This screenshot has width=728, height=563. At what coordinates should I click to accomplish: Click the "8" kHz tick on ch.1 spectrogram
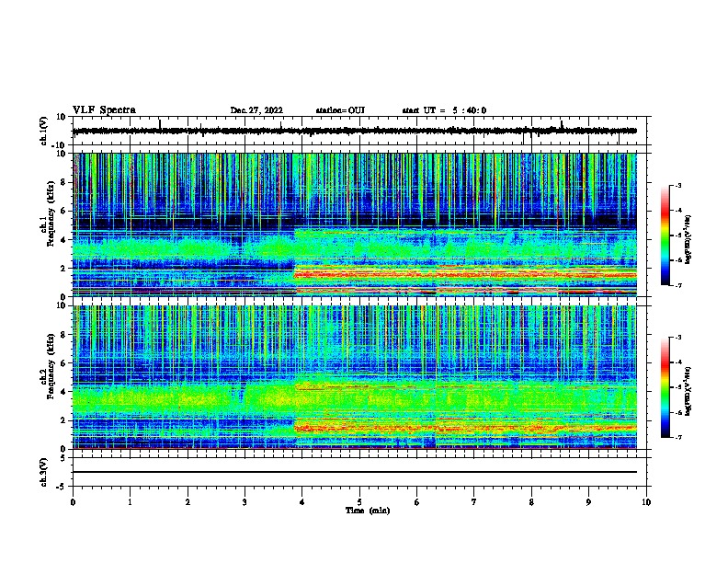64,182
